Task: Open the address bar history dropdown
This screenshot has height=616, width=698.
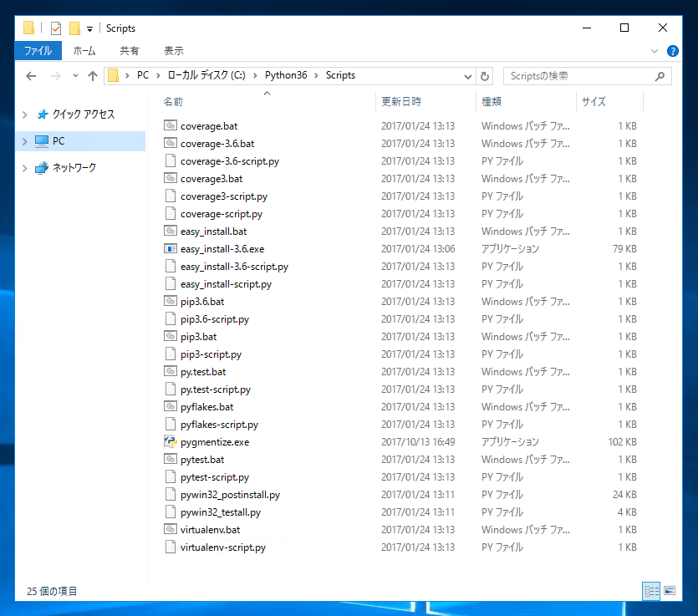Action: click(468, 75)
